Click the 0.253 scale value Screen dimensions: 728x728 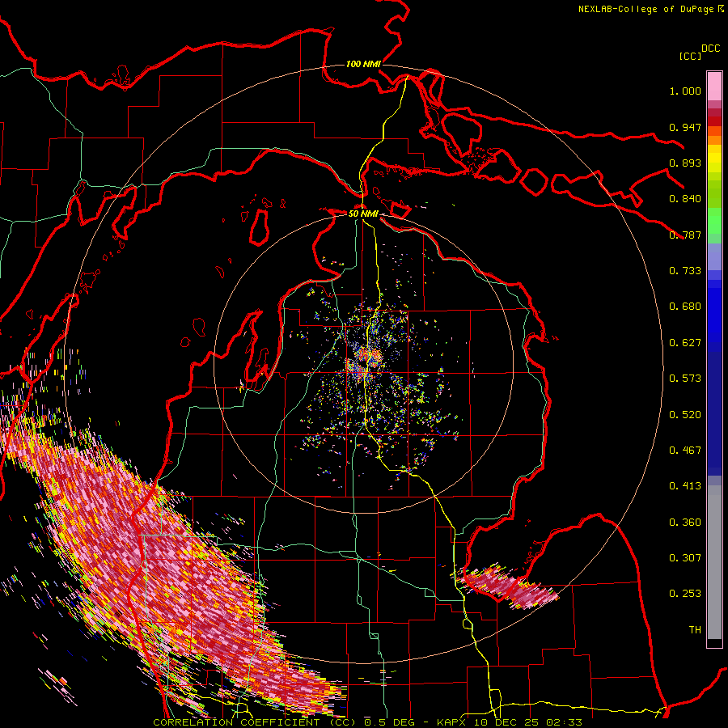(x=685, y=594)
